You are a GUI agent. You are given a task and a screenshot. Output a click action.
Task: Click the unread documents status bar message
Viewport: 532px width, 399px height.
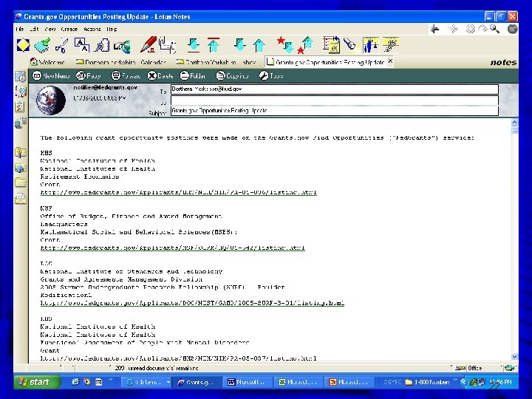[x=157, y=368]
